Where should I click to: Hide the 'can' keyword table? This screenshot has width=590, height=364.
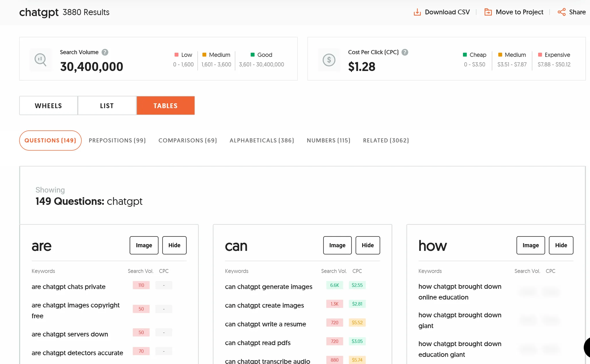coord(368,245)
